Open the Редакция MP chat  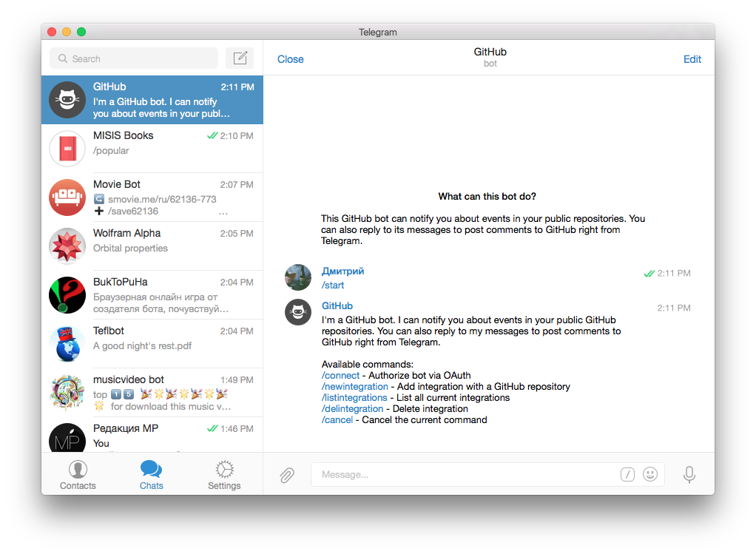pos(152,434)
